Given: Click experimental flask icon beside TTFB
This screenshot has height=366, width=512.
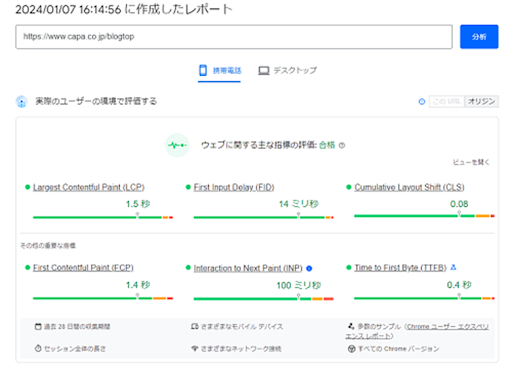Looking at the screenshot, I should 453,267.
